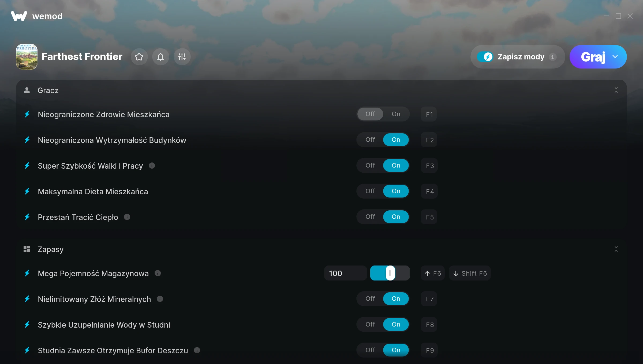Click the F9 hotkey button
The width and height of the screenshot is (643, 364).
tap(429, 350)
